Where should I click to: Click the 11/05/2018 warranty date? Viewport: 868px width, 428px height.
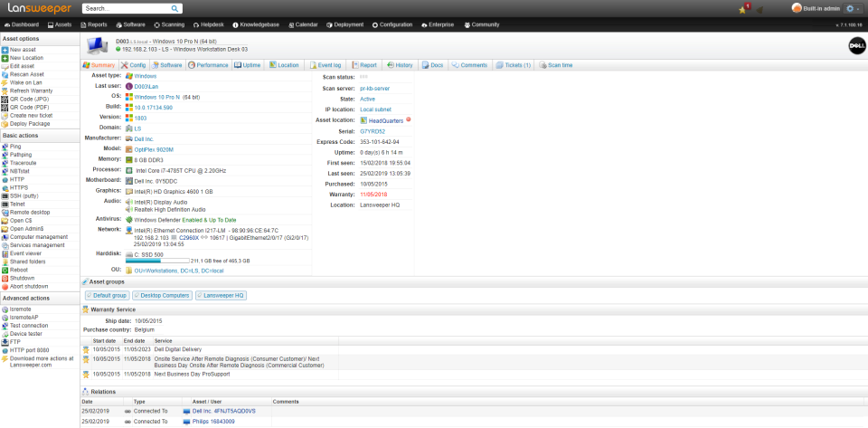click(373, 195)
